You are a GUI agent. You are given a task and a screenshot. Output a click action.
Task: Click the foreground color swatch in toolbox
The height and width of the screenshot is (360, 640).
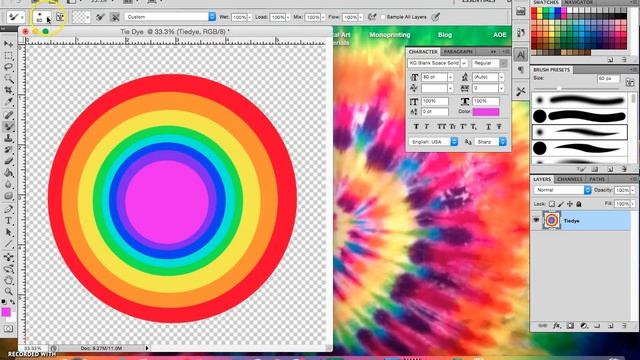(x=6, y=312)
